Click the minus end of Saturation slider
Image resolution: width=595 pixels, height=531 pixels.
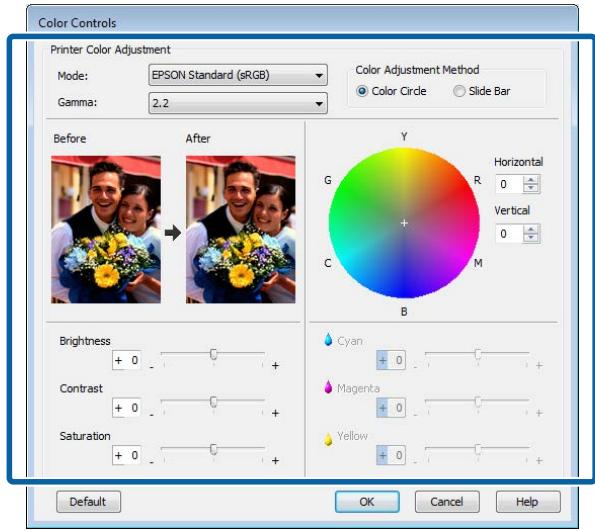pos(151,462)
